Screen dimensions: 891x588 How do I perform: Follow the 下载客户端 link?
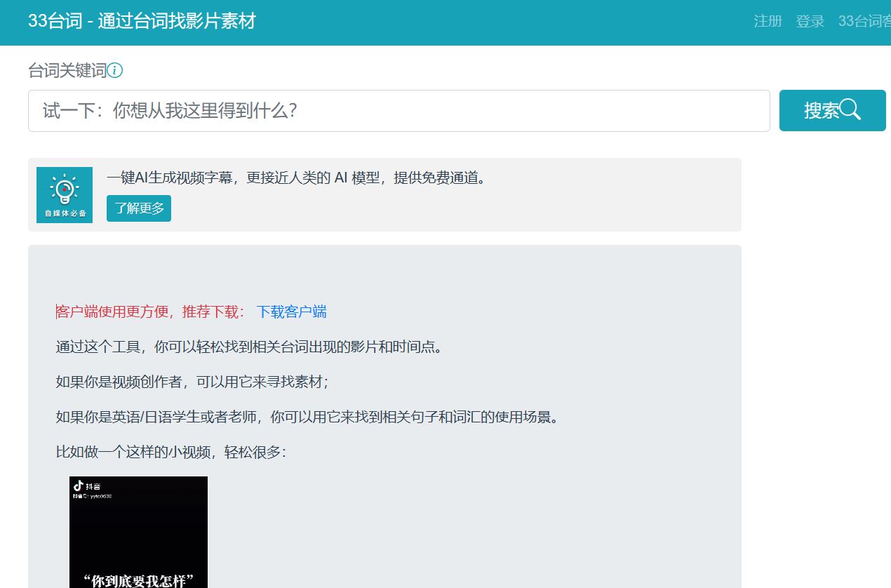click(291, 312)
